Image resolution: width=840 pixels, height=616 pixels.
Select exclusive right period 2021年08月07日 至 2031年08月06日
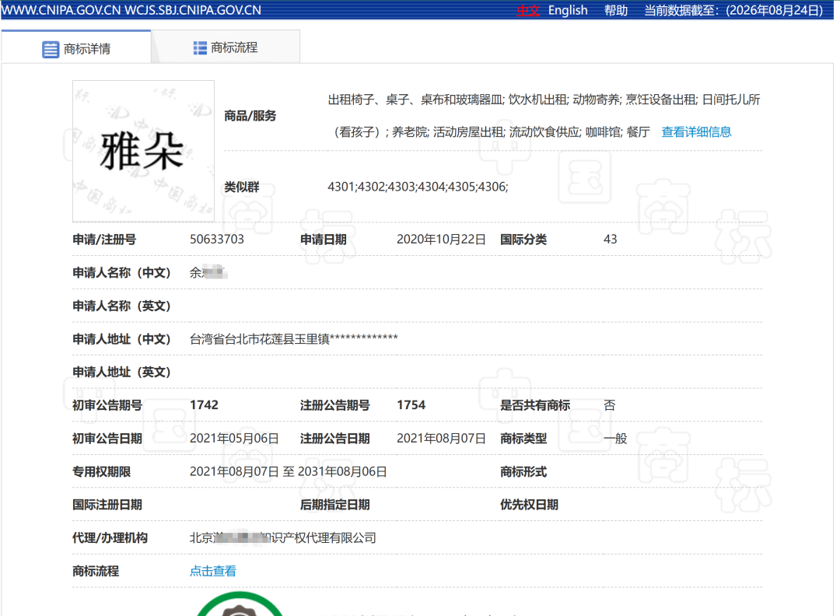[x=289, y=471]
